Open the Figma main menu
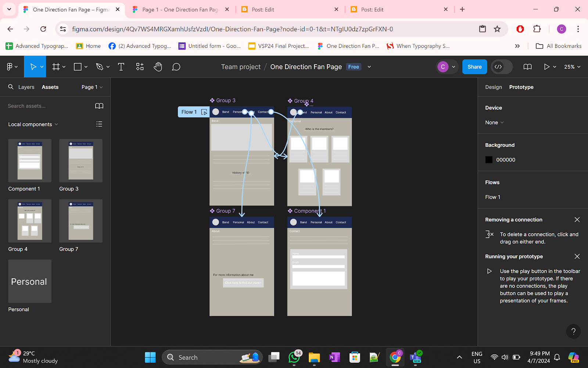The width and height of the screenshot is (588, 368). pos(12,67)
